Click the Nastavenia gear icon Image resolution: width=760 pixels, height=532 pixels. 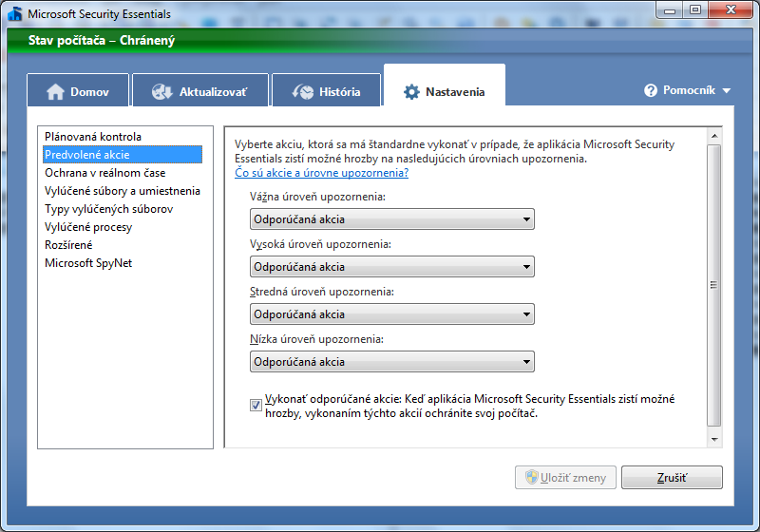pos(411,92)
